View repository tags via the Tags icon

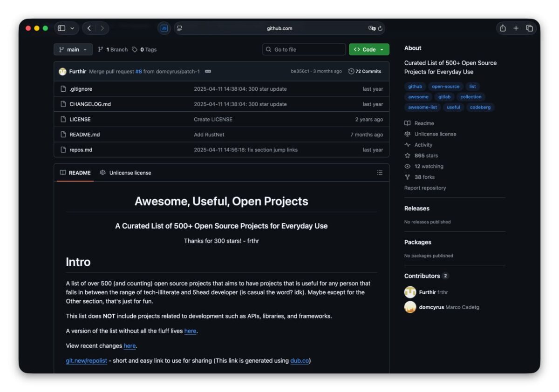(134, 49)
